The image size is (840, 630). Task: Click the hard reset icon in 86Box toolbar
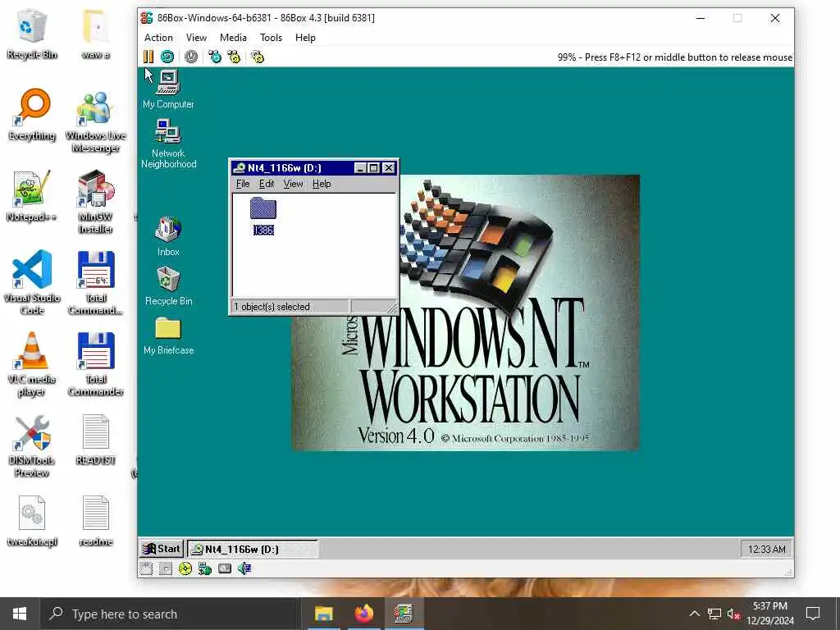(167, 57)
